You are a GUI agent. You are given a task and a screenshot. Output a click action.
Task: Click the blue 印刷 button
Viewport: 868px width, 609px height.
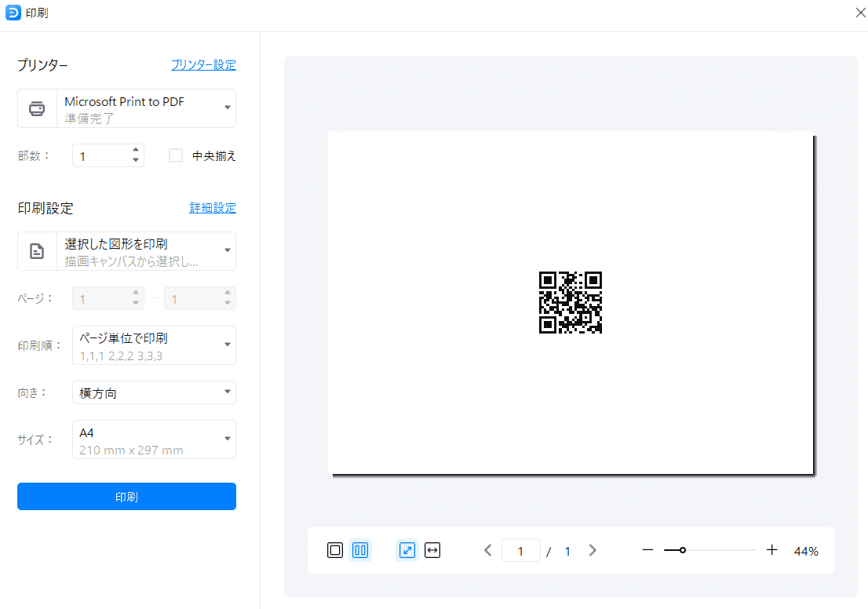coord(126,497)
